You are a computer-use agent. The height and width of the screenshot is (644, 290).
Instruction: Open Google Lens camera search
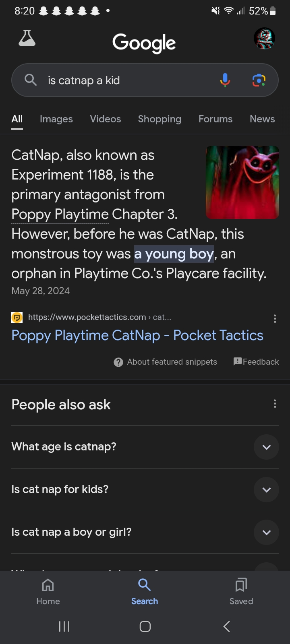(x=259, y=80)
